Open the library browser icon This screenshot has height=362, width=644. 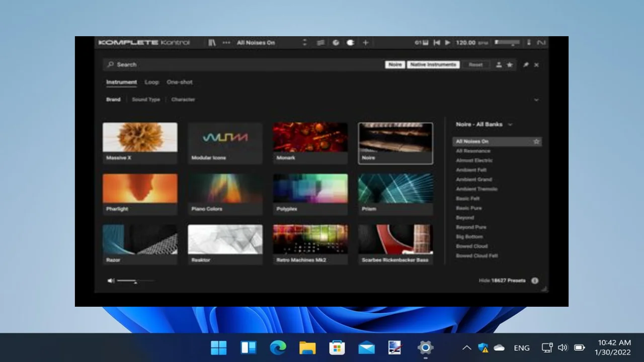[x=212, y=43]
